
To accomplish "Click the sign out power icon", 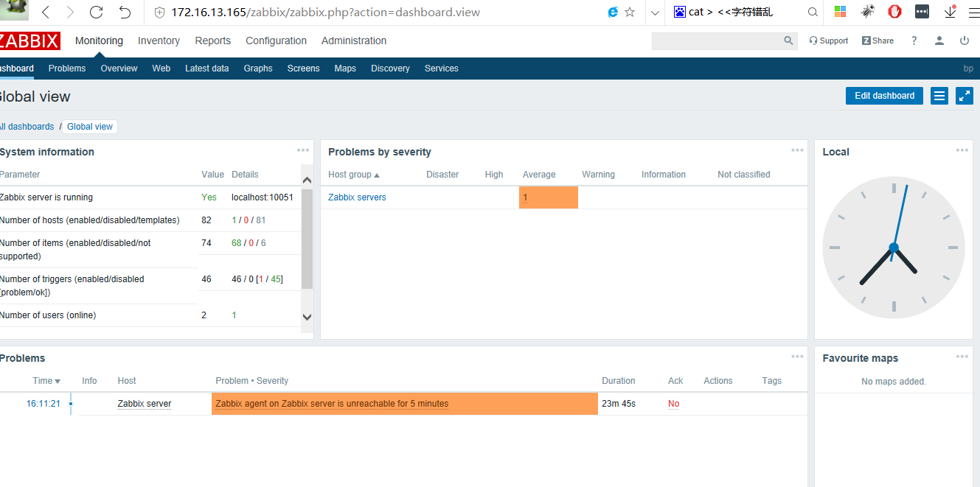I will 965,41.
